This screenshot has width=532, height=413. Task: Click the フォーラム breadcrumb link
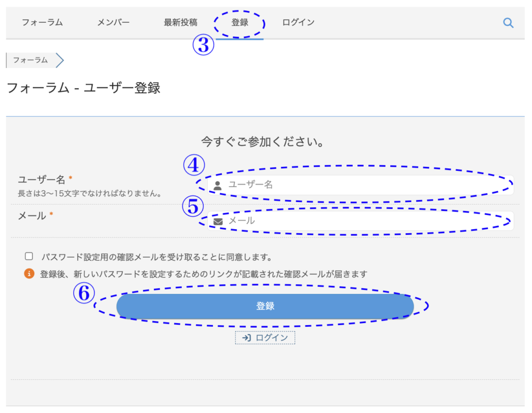tap(30, 60)
